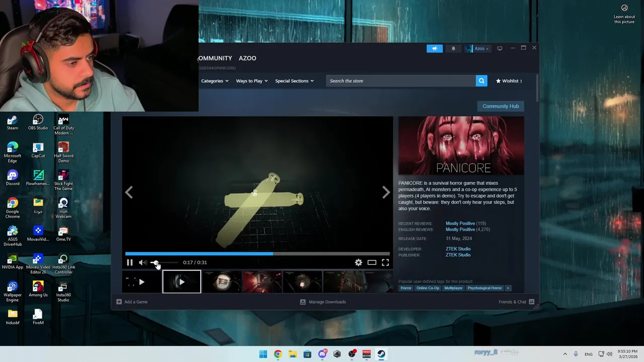Viewport: 644px width, 362px height.
Task: Click Learn about this picture
Action: 624,14
